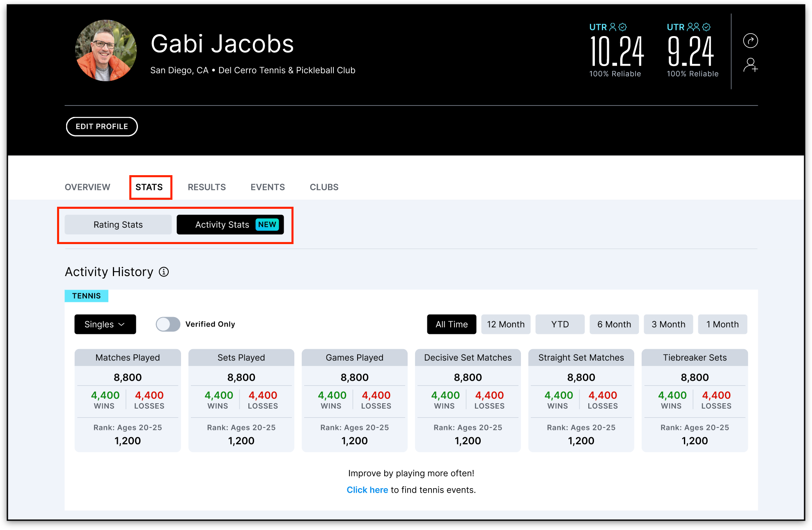The width and height of the screenshot is (812, 530).
Task: Click Gabi Jacobs profile photo
Action: point(106,50)
